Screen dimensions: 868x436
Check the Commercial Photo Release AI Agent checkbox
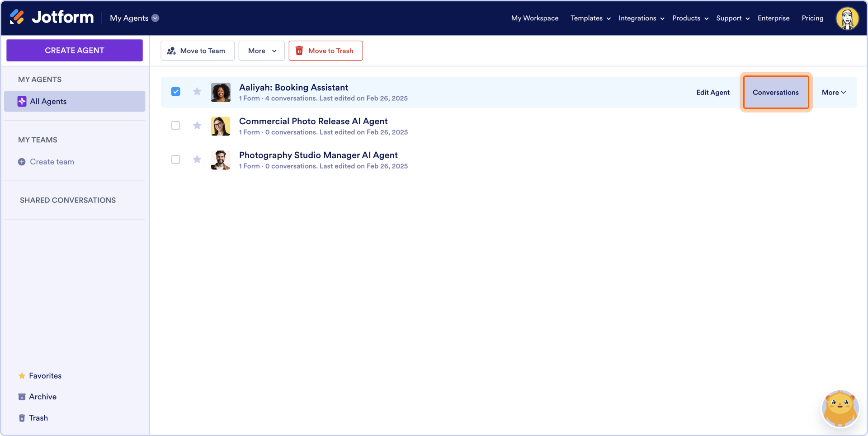pos(176,126)
